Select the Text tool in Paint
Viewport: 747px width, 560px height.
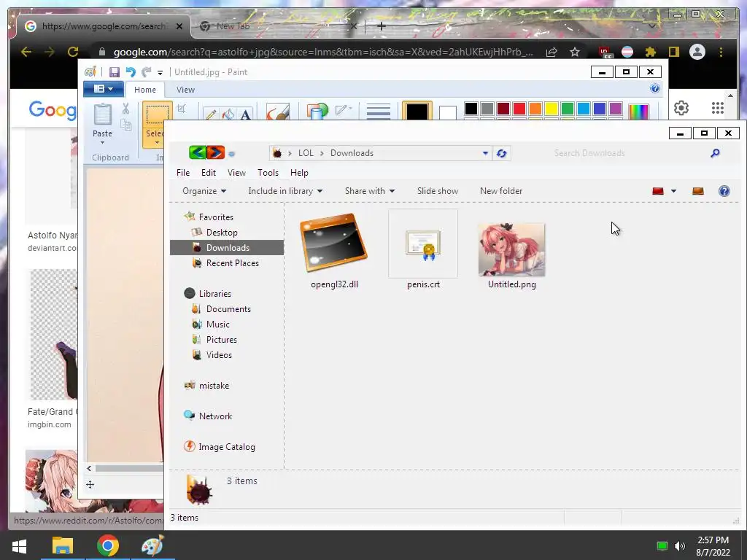click(x=245, y=114)
